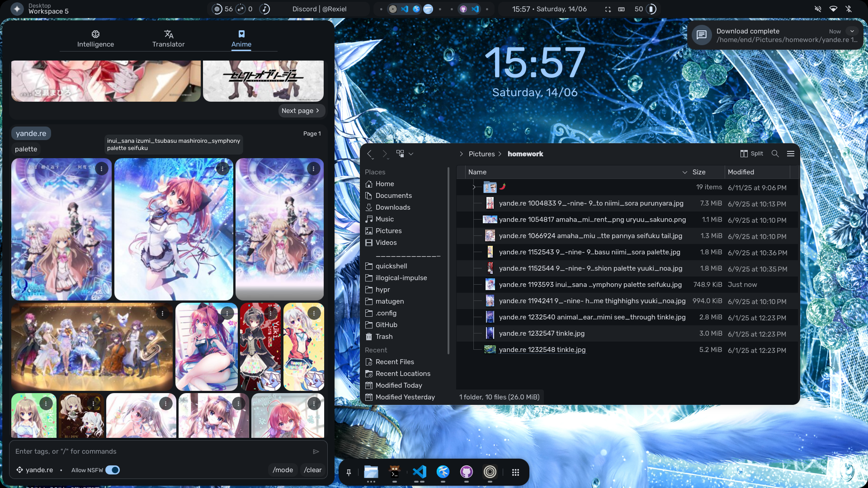This screenshot has width=868, height=488.
Task: Click the Wi-Fi icon in top bar
Action: 833,9
